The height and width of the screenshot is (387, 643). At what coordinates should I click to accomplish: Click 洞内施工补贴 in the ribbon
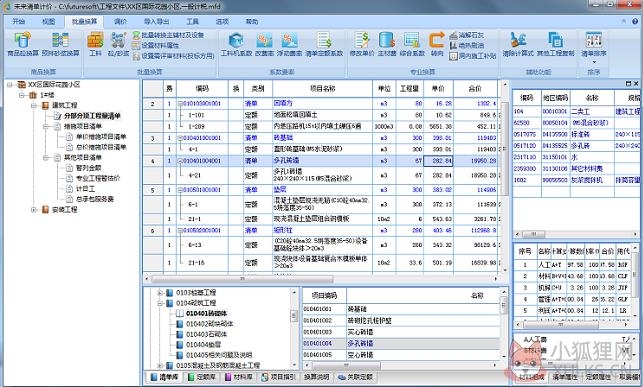point(472,56)
